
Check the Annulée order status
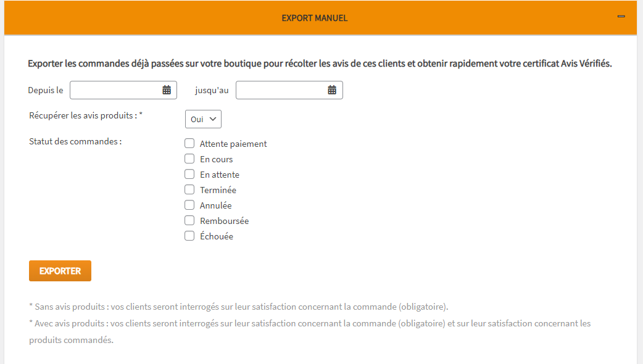coord(189,205)
